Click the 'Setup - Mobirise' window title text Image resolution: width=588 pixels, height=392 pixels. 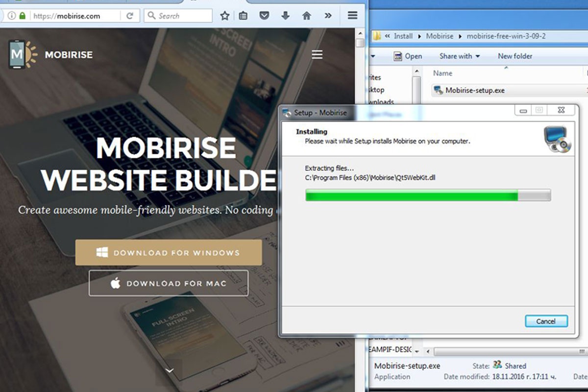click(x=320, y=113)
